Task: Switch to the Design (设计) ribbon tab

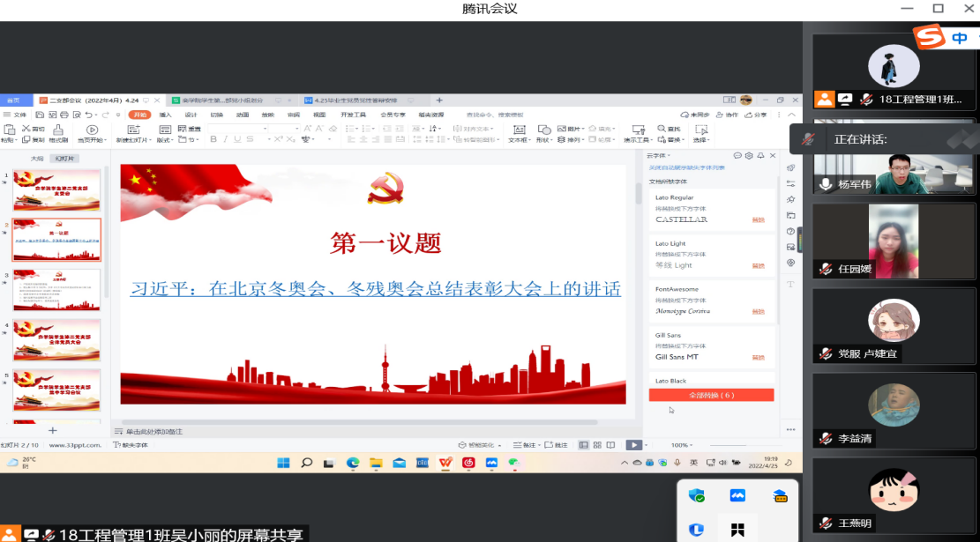Action: tap(191, 115)
